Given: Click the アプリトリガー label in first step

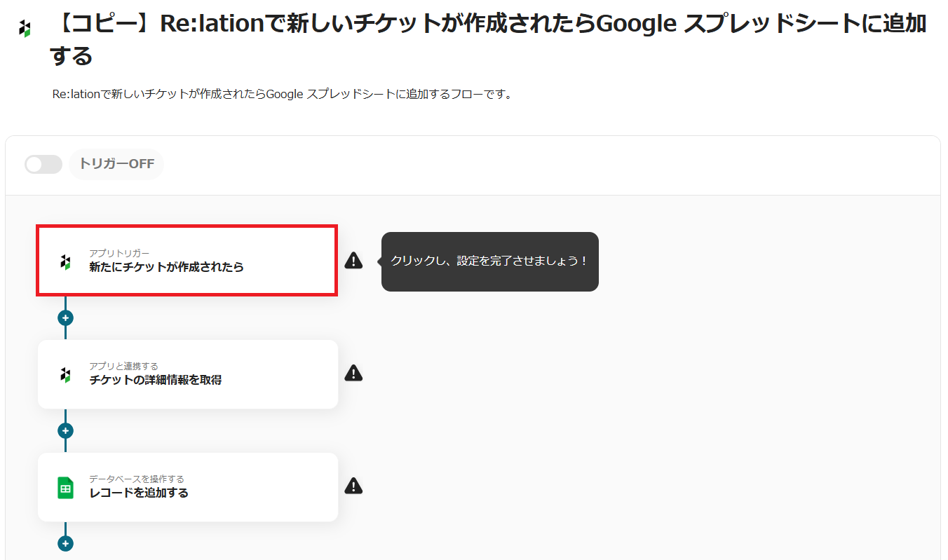Looking at the screenshot, I should click(x=119, y=253).
